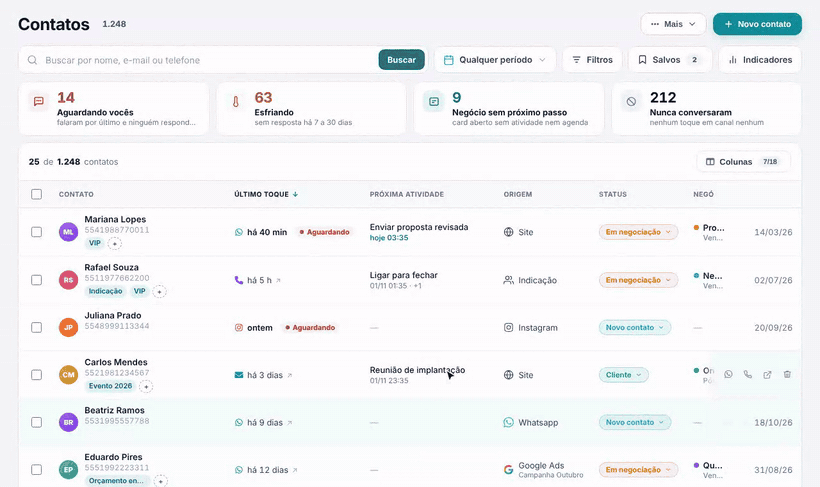Open the Indicadores button
The height and width of the screenshot is (487, 820).
[x=760, y=60]
